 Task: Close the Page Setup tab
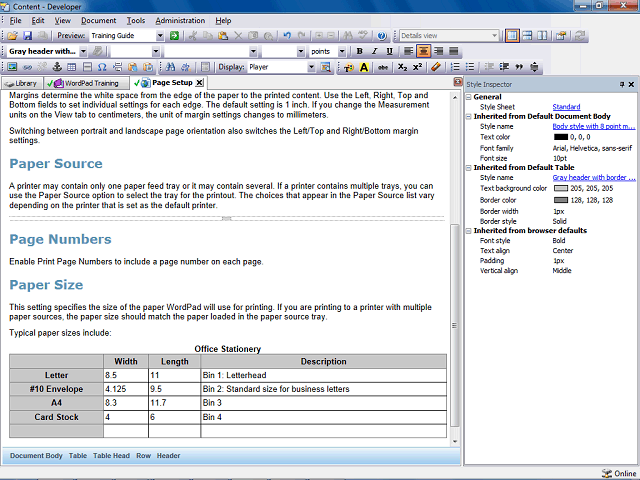click(199, 83)
